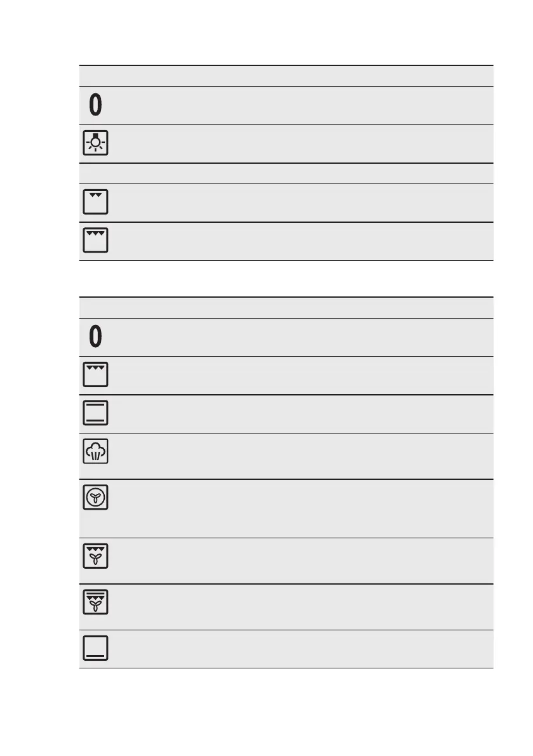Select the circled fan cooking icon

click(x=95, y=497)
